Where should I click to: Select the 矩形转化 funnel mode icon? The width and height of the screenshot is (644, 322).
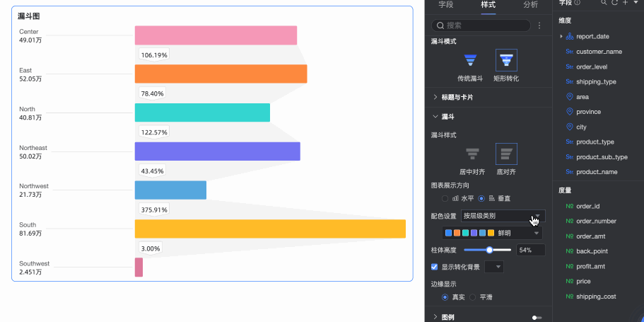coord(506,60)
